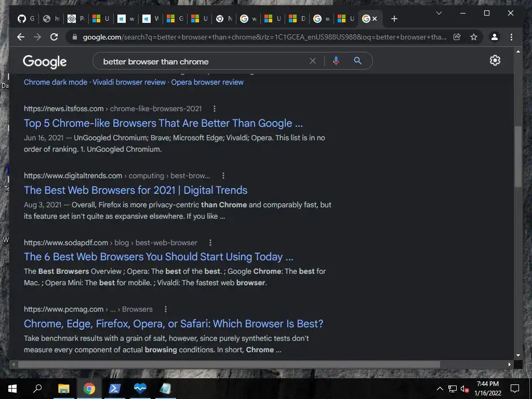The image size is (532, 399).
Task: Open the tab search chevron in title bar
Action: (x=438, y=13)
